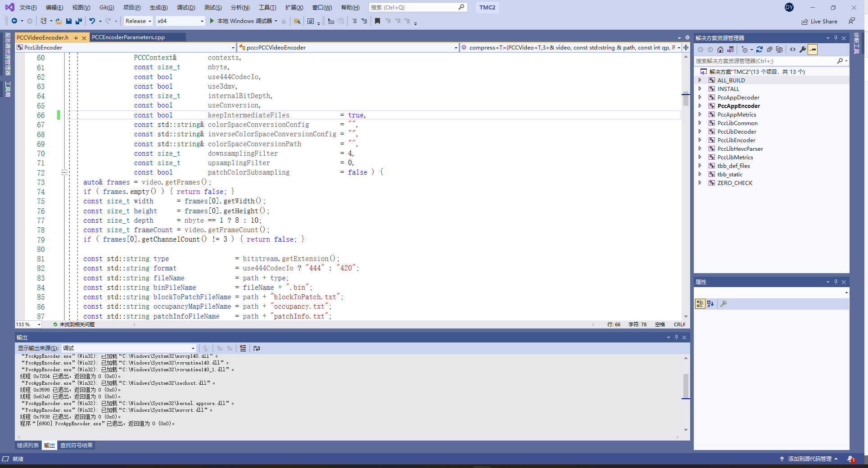Click the Save All icon
This screenshot has width=868, height=468.
[x=79, y=21]
